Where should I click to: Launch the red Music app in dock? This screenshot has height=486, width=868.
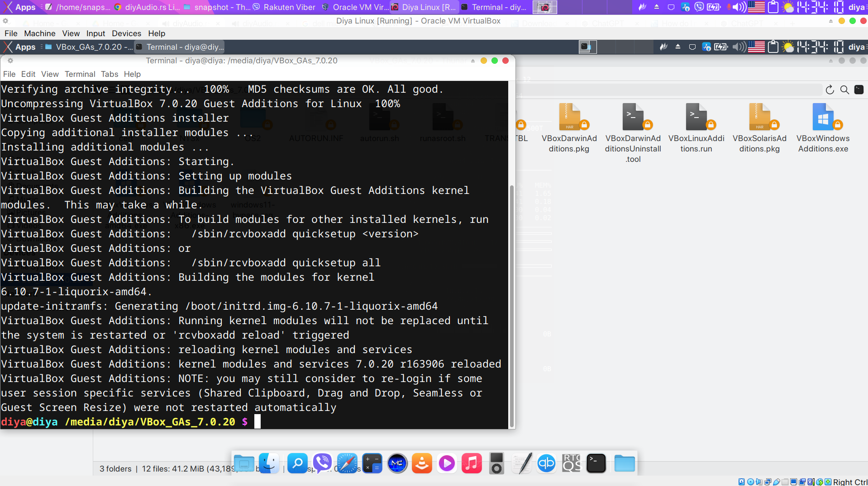click(x=472, y=463)
